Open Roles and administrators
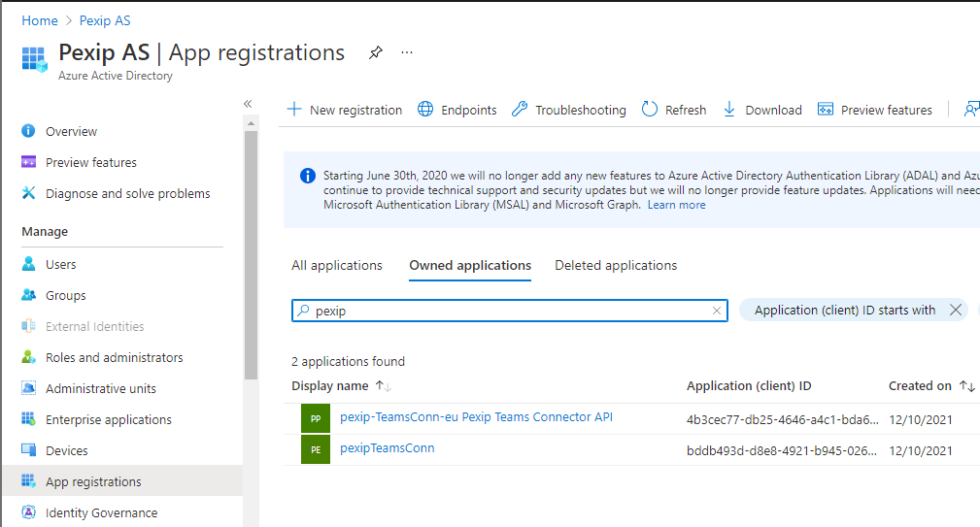This screenshot has height=527, width=980. coord(115,358)
